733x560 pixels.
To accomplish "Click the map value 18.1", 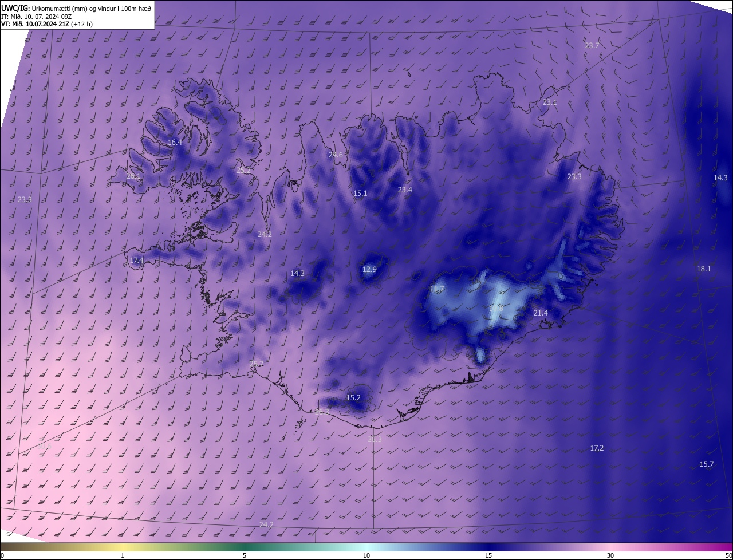I will 704,269.
